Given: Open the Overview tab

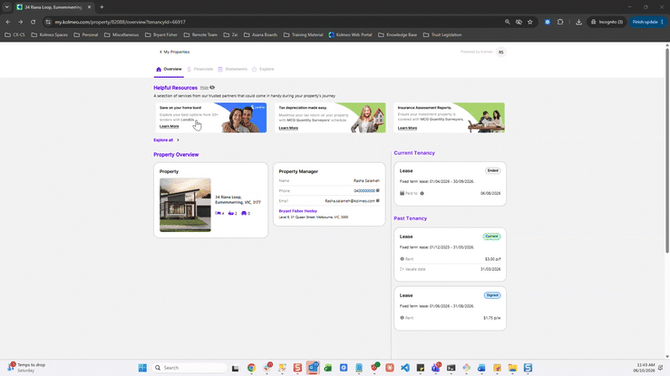Looking at the screenshot, I should coord(169,69).
